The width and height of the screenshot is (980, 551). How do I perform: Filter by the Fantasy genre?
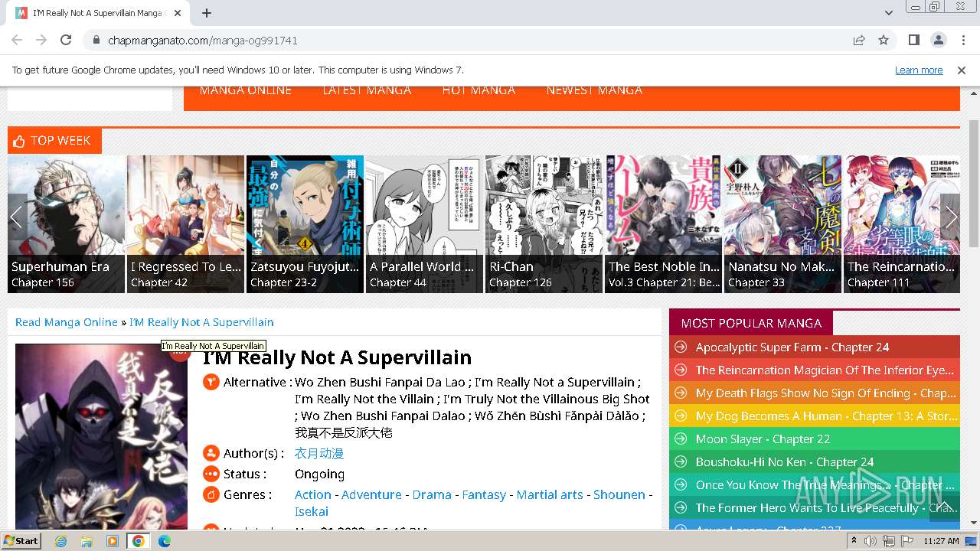[x=484, y=495]
